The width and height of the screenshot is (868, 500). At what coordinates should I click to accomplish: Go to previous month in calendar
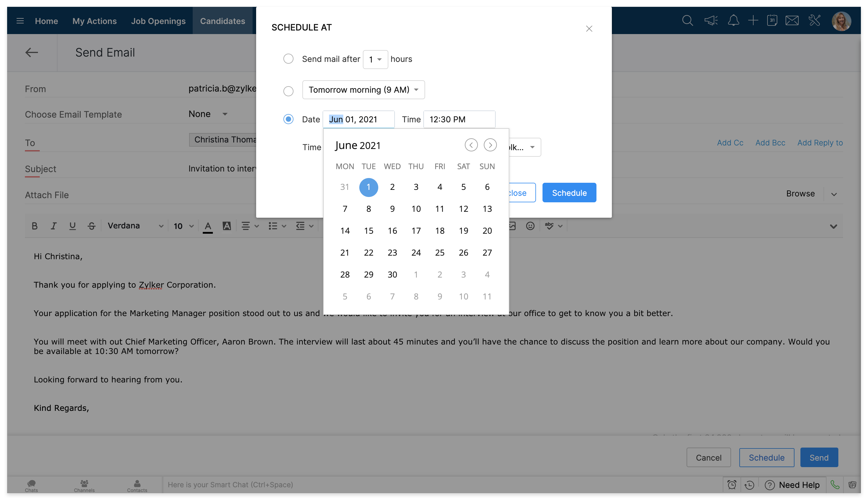click(471, 145)
